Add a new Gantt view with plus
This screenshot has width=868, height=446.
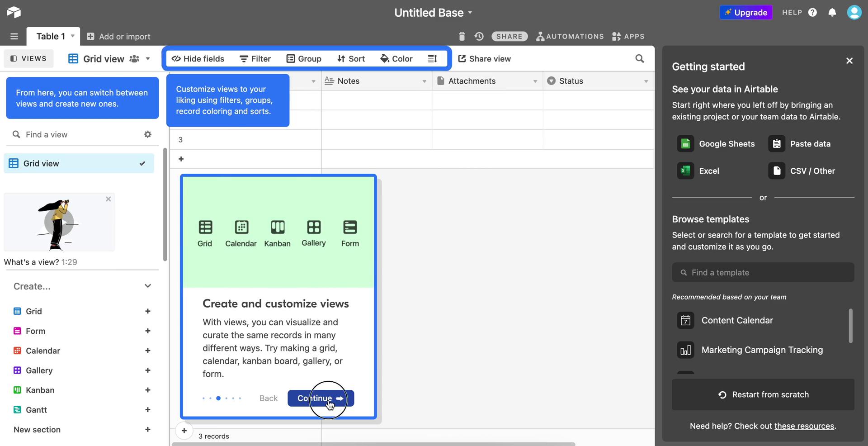pos(147,410)
